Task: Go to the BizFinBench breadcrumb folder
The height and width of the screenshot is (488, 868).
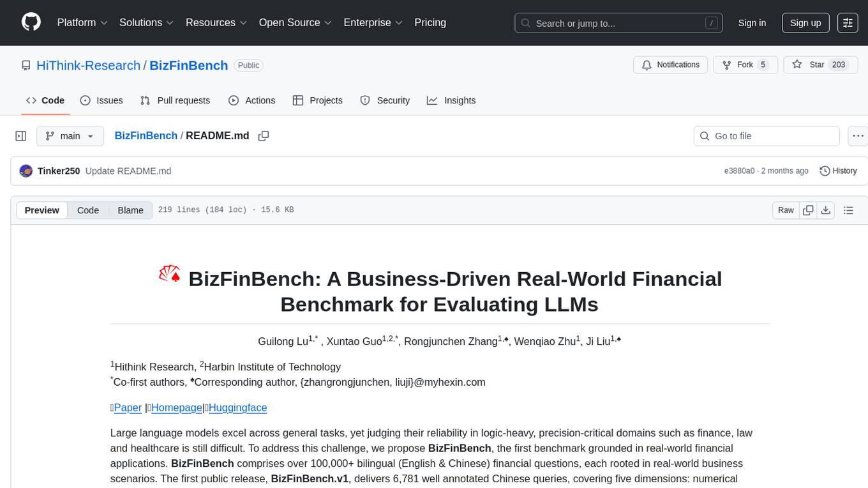Action: coord(146,136)
